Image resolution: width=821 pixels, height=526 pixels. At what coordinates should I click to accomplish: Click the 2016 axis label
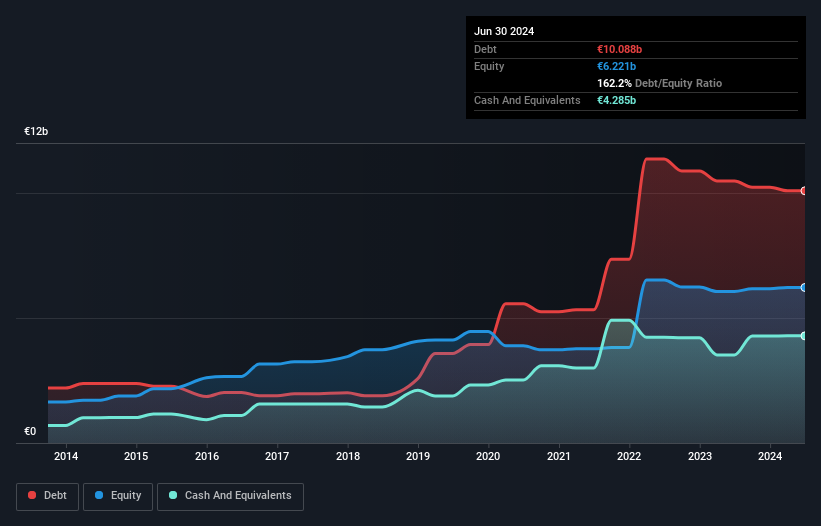pos(207,456)
